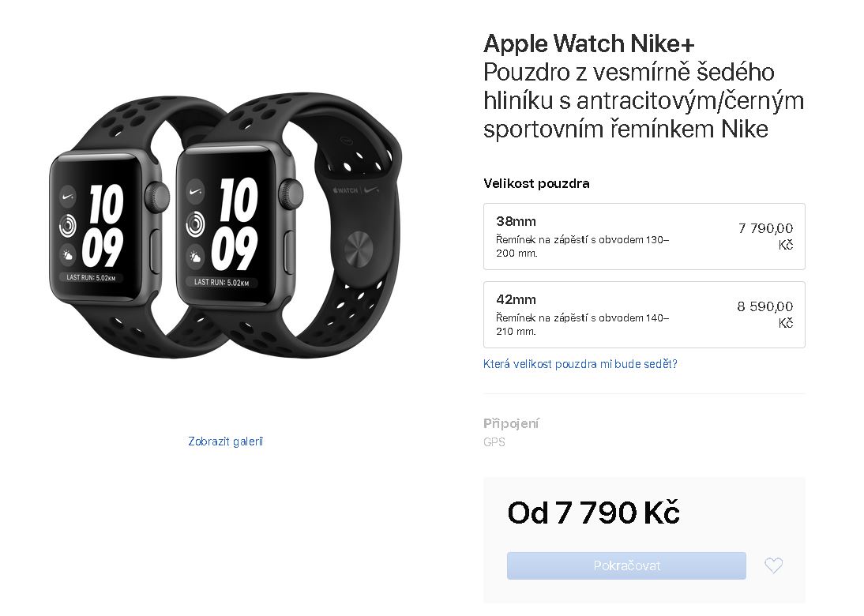Open the Zobrazit galerii link

225,441
